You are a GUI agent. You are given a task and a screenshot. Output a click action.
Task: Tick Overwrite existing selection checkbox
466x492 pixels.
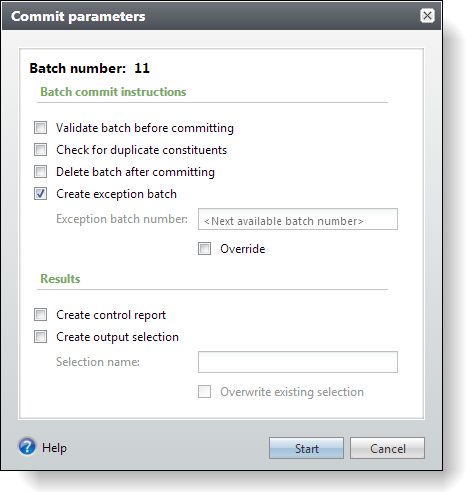(x=205, y=392)
